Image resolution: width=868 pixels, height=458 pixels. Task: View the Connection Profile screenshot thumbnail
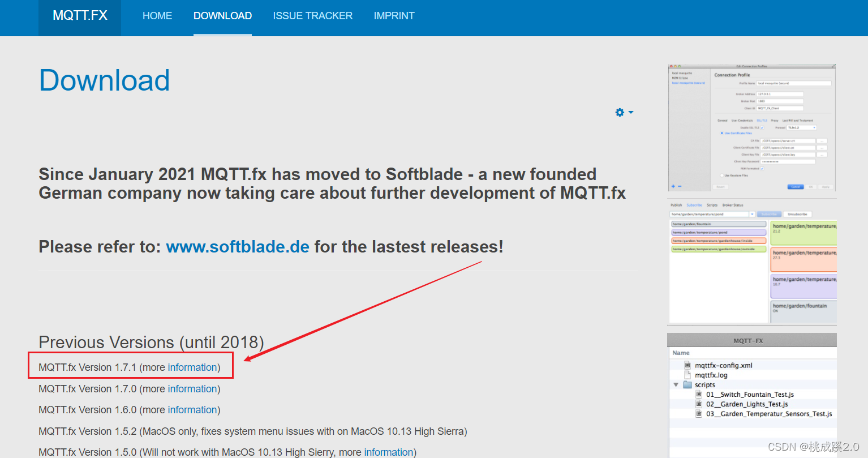click(752, 128)
